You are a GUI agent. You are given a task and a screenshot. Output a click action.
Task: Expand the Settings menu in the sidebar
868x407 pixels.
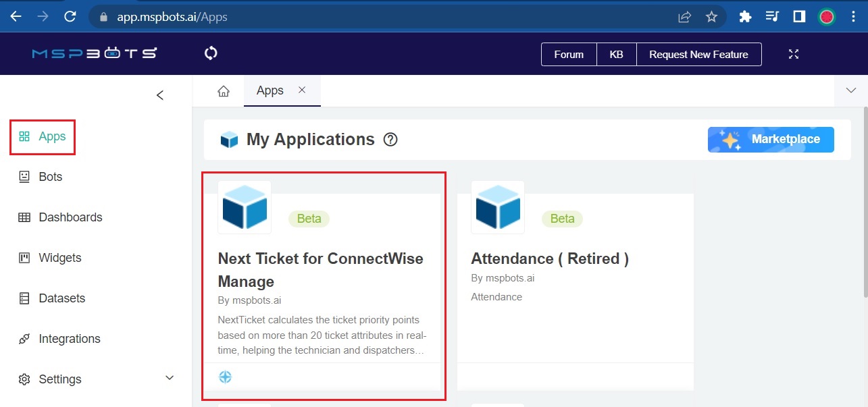(169, 379)
